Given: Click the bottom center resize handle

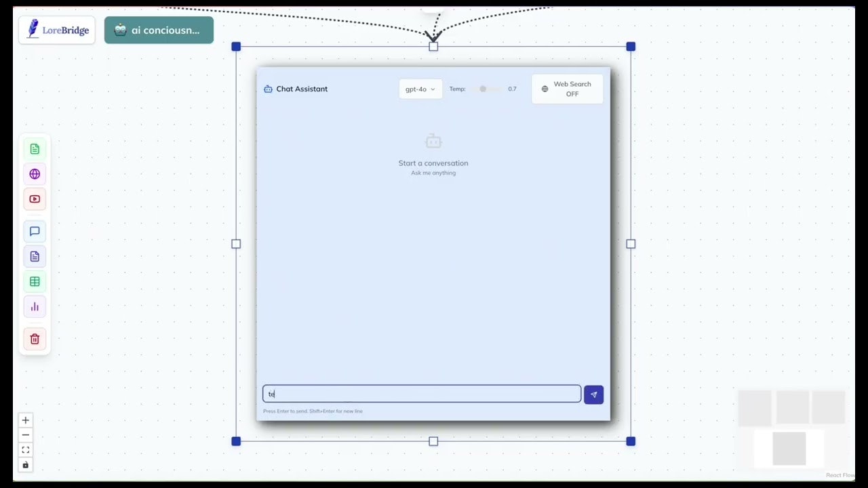Looking at the screenshot, I should tap(433, 441).
